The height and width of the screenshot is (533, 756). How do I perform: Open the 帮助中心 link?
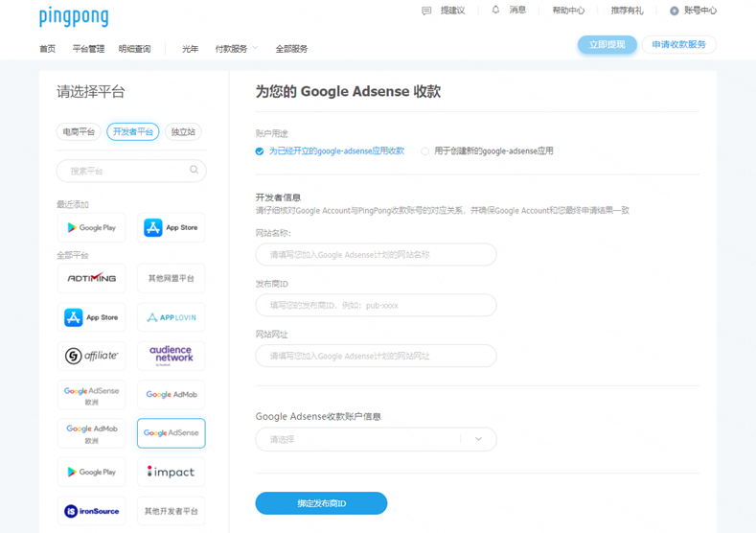(x=568, y=11)
